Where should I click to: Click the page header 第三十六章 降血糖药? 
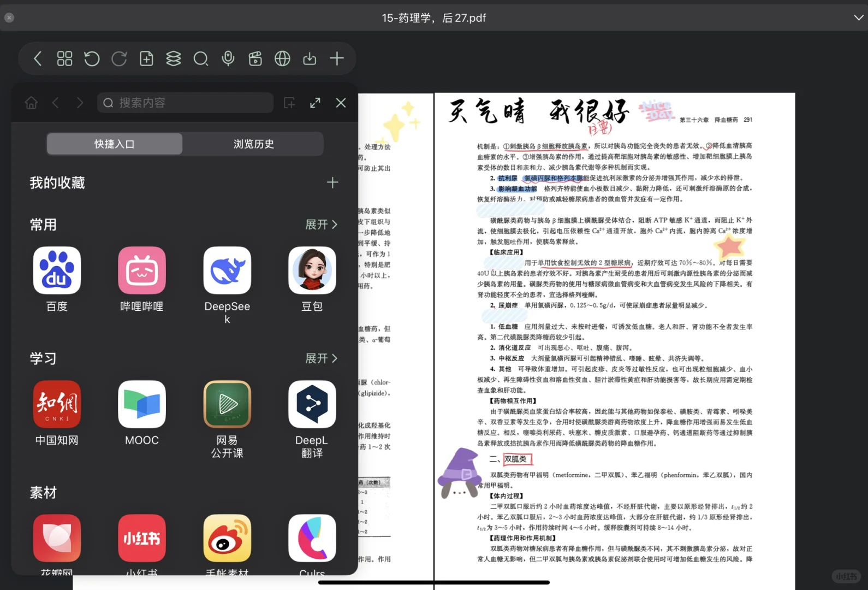coord(709,120)
